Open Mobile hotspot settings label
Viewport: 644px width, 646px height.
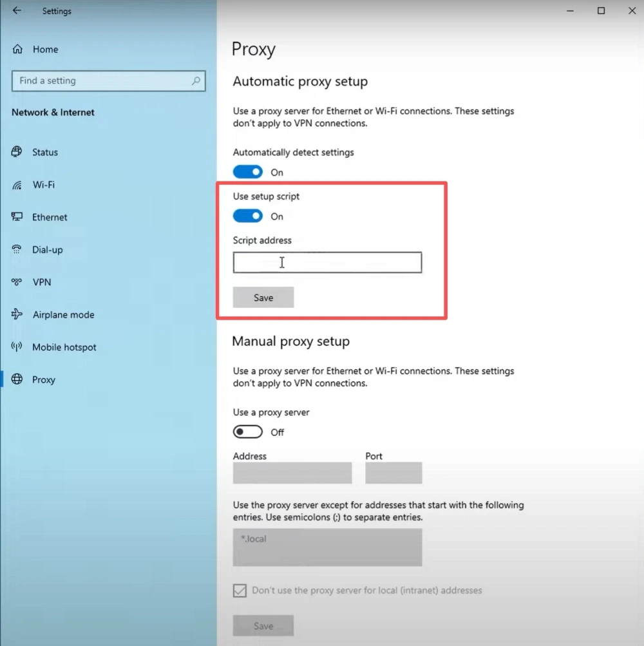tap(64, 347)
